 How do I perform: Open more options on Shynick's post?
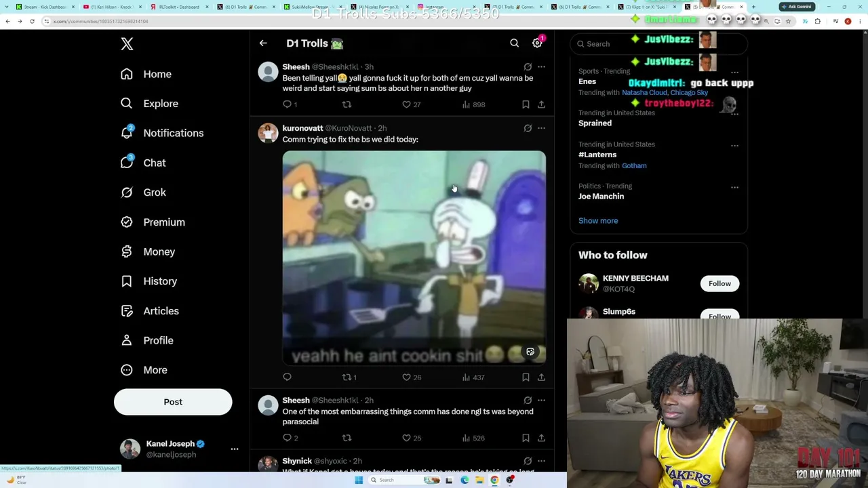[541, 461]
